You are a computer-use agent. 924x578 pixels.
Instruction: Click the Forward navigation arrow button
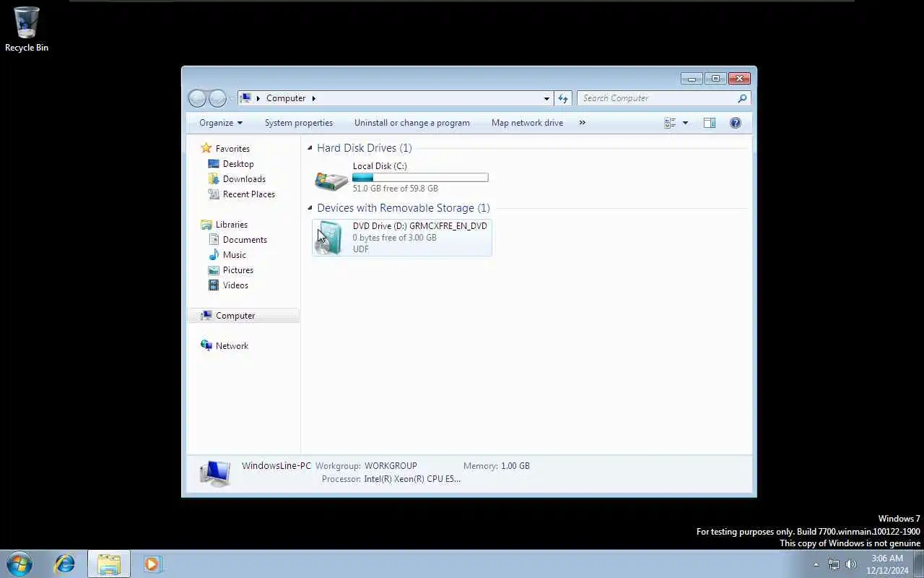(217, 98)
